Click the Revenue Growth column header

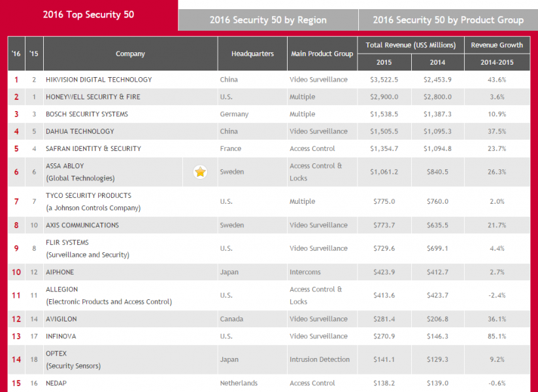click(x=497, y=45)
